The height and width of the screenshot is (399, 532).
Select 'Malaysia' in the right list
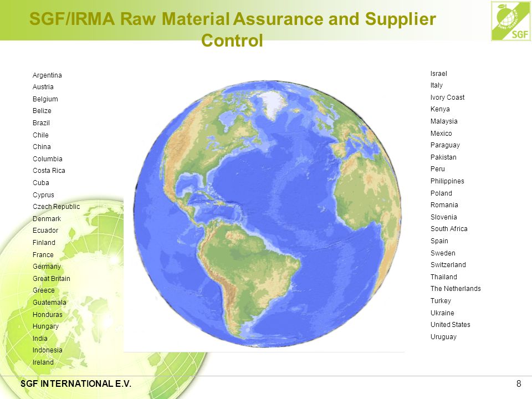coord(444,121)
